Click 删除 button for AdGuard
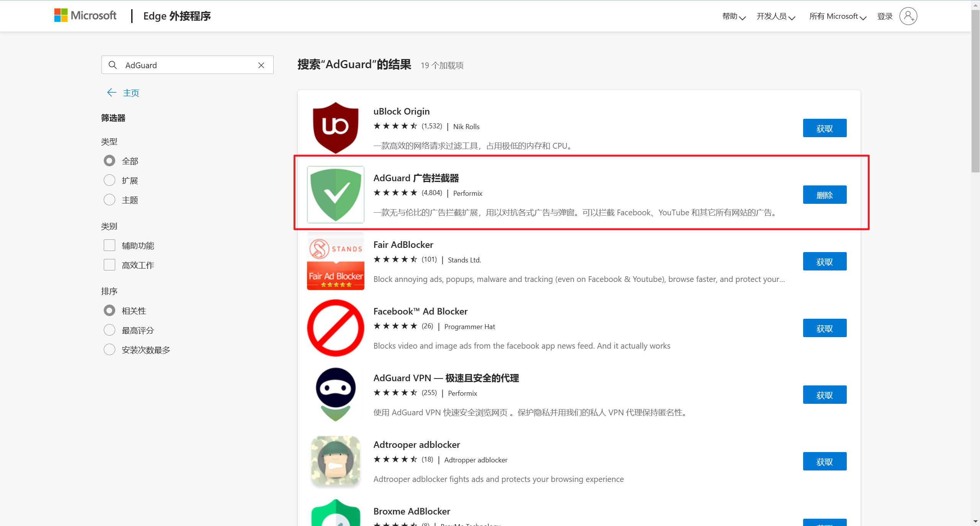Image resolution: width=980 pixels, height=526 pixels. (x=825, y=195)
